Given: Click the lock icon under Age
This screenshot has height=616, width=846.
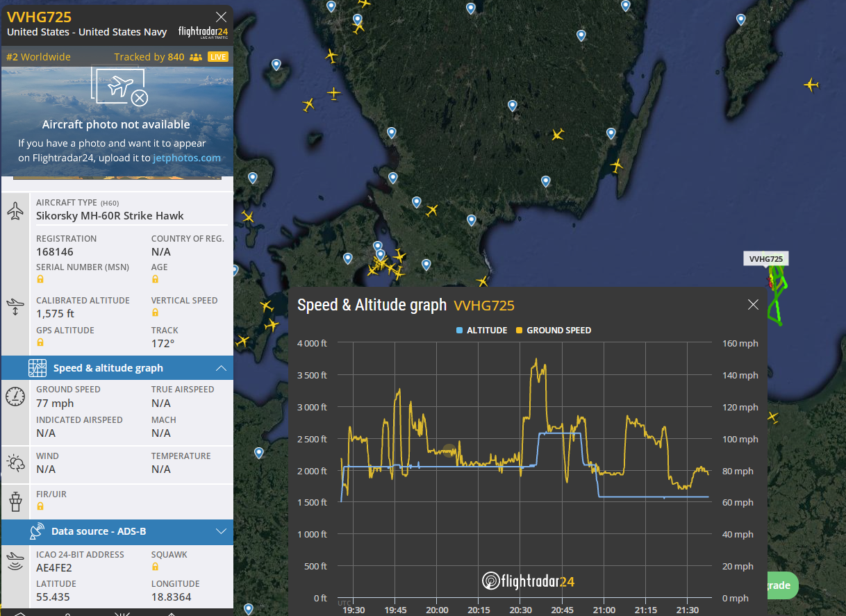Looking at the screenshot, I should [x=155, y=279].
